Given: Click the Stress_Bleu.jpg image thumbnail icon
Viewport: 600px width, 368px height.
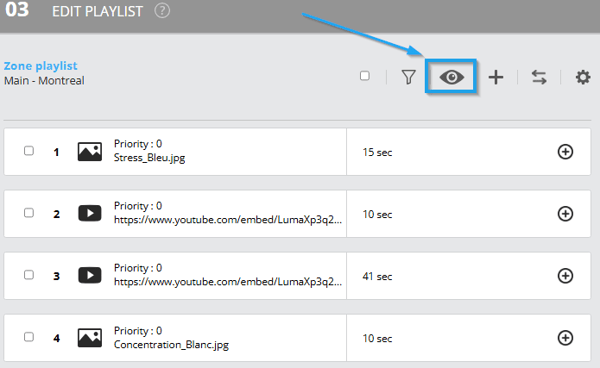Looking at the screenshot, I should 90,152.
